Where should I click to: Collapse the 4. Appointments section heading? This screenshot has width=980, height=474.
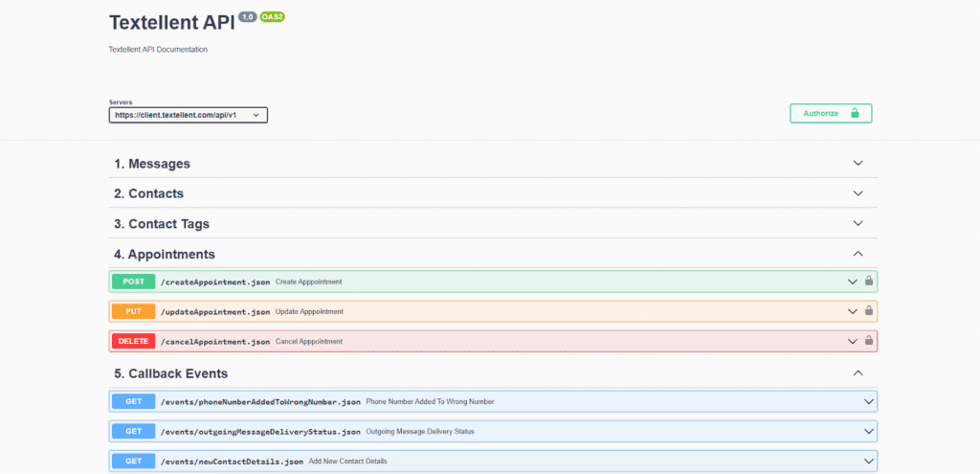[493, 254]
